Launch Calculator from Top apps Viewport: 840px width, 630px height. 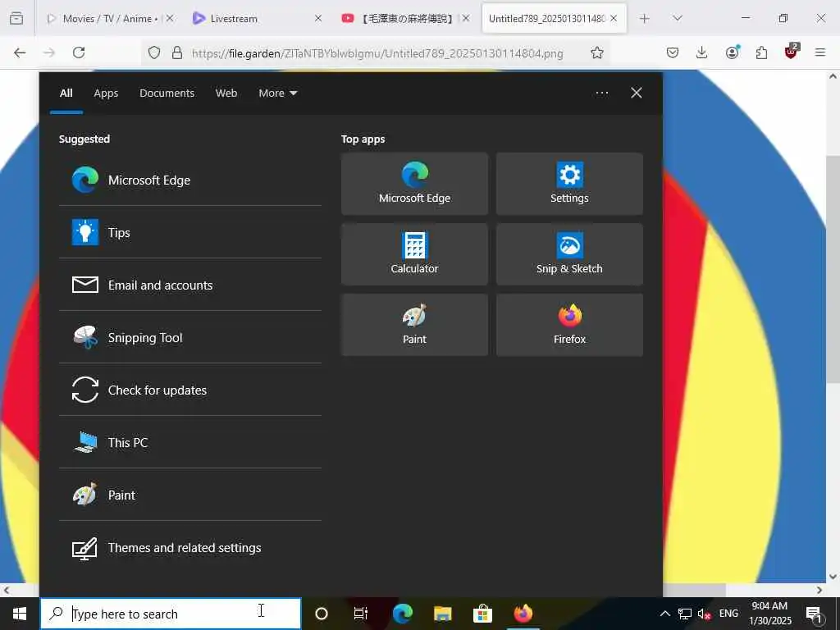(414, 254)
